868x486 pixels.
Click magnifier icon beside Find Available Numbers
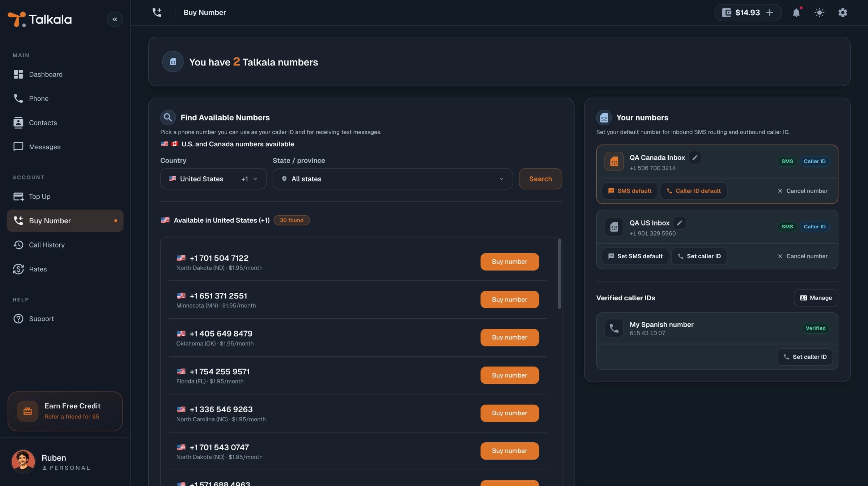point(168,117)
